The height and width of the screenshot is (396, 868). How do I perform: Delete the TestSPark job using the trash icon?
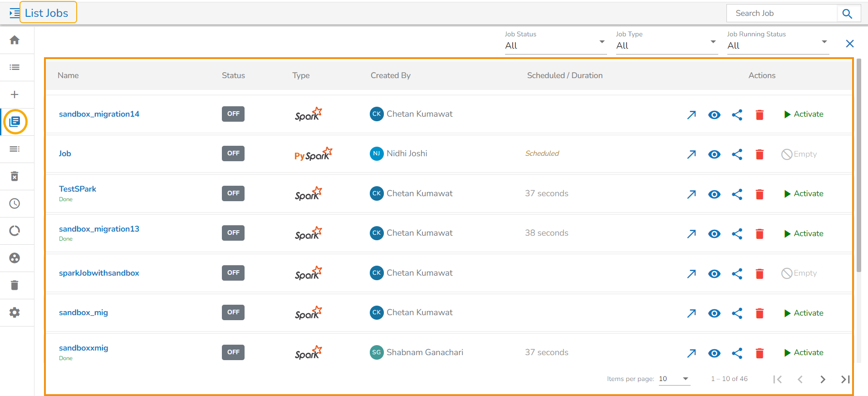pyautogui.click(x=760, y=194)
